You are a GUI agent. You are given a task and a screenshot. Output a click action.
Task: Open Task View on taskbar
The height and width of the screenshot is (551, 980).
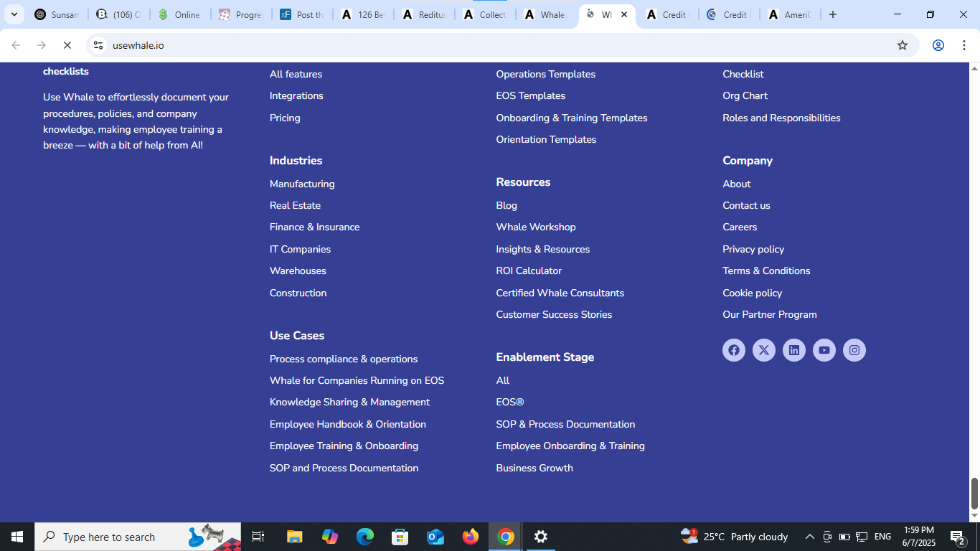[258, 537]
